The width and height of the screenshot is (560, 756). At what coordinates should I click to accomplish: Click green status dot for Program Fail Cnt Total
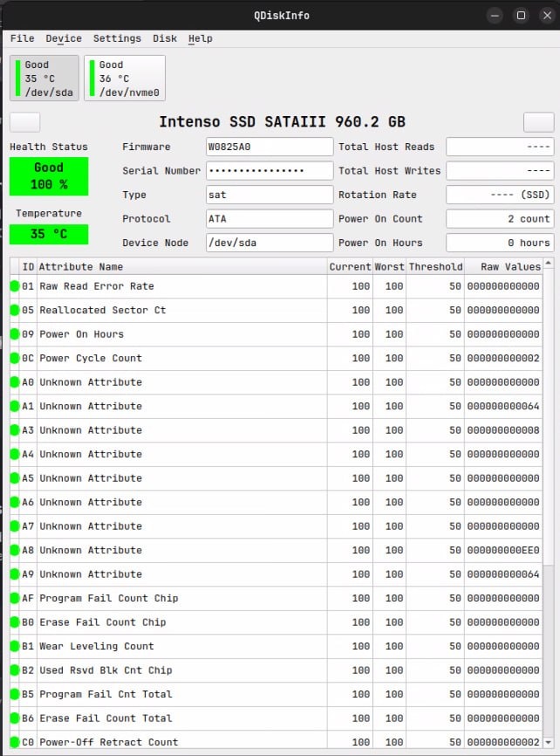pyautogui.click(x=15, y=694)
